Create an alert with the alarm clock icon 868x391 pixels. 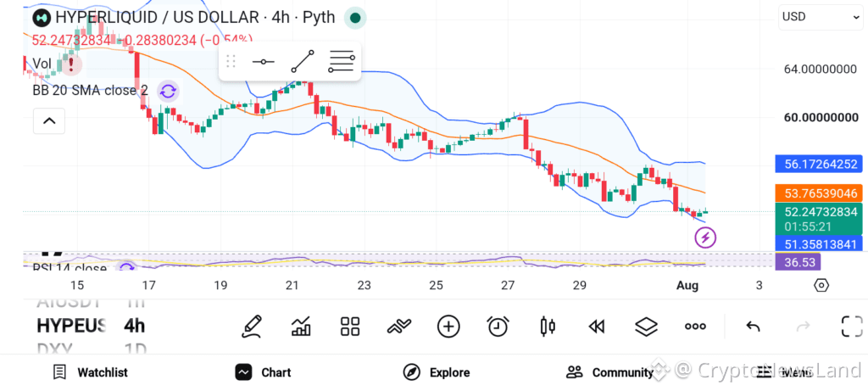498,327
